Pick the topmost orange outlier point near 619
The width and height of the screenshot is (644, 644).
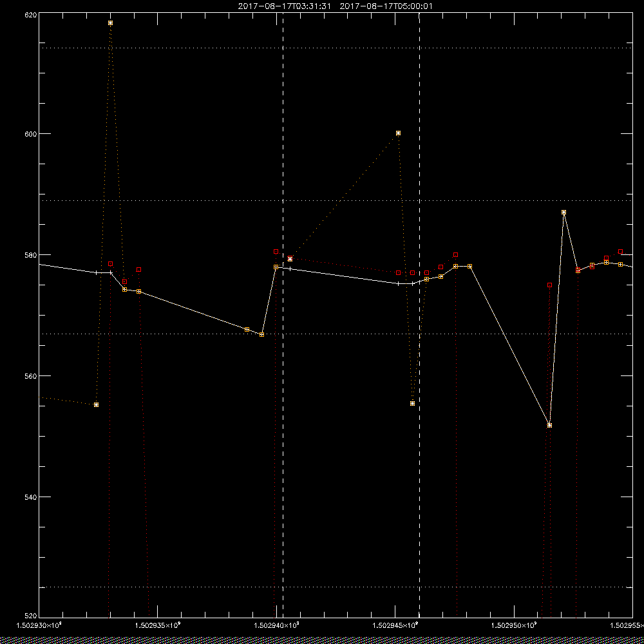[x=111, y=23]
